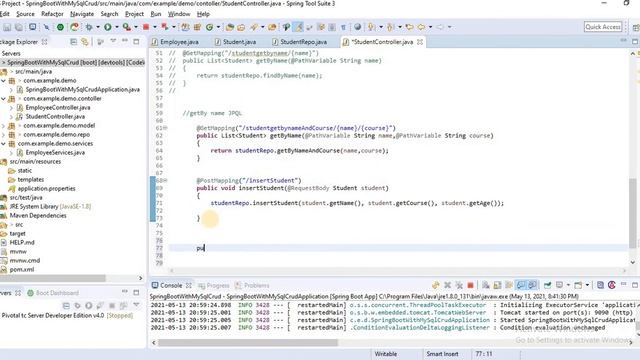The width and height of the screenshot is (640, 360).
Task: Click the green Boot Dashboard toolbar icon
Action: (60, 27)
